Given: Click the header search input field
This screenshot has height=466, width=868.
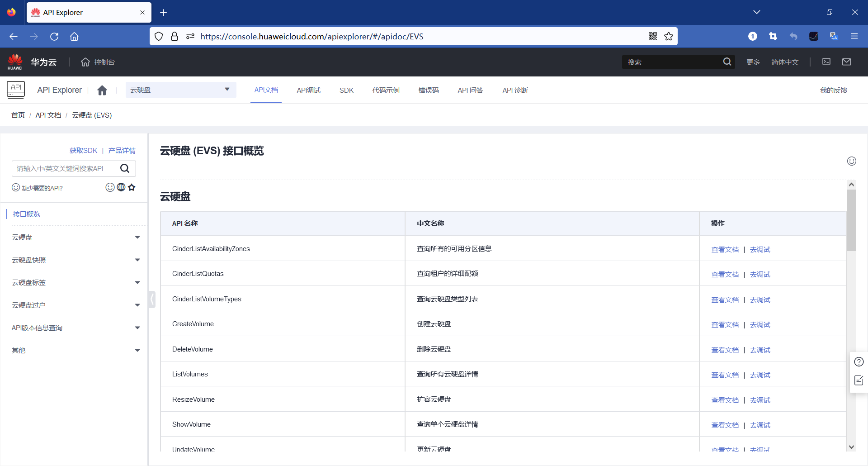Looking at the screenshot, I should [x=674, y=62].
